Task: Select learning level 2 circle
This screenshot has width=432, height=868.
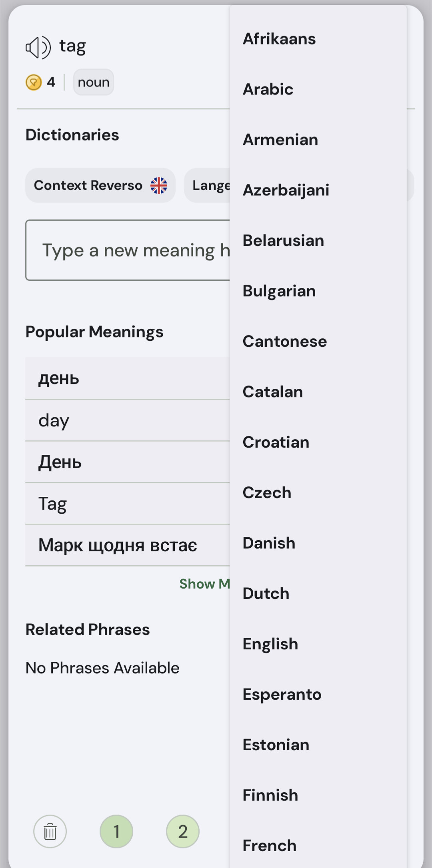Action: 183,832
